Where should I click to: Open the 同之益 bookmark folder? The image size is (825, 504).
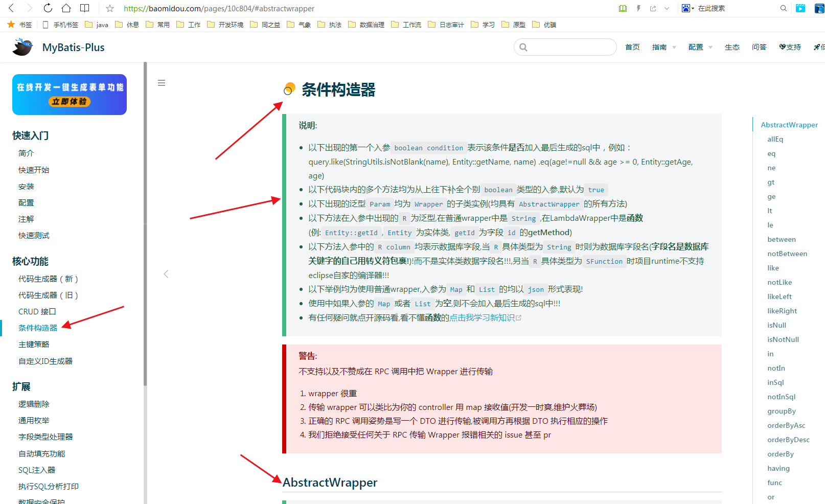[265, 25]
